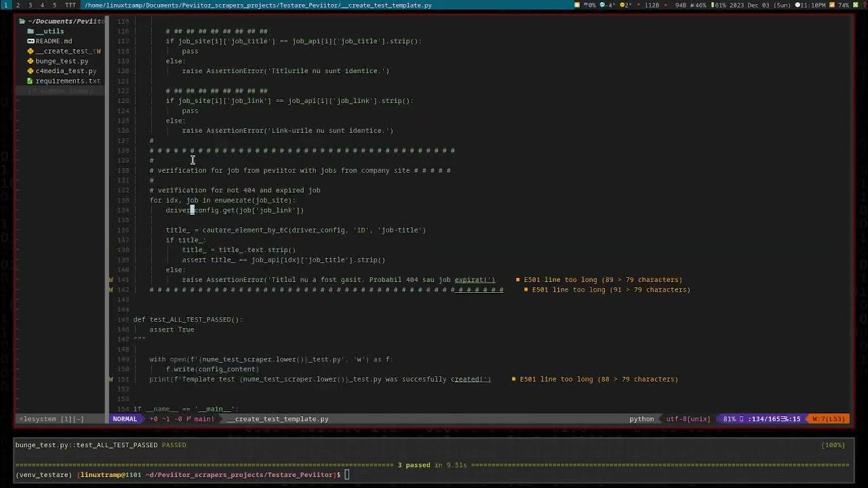Click the 2° sun temperature icon

(x=625, y=5)
